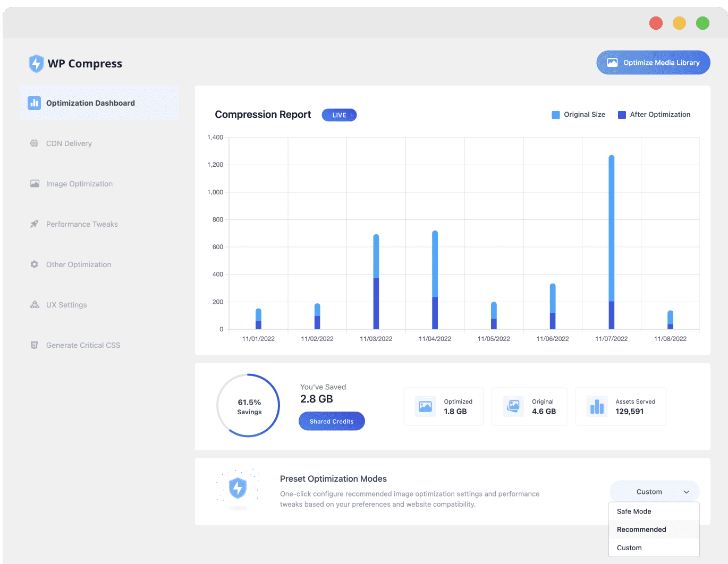Open the Generate Critical CSS icon

click(x=35, y=345)
